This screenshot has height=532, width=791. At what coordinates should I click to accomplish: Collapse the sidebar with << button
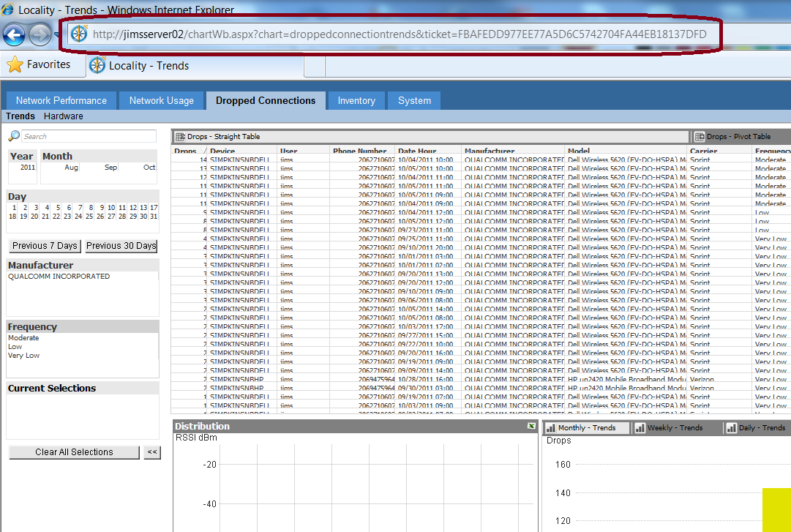click(x=152, y=452)
